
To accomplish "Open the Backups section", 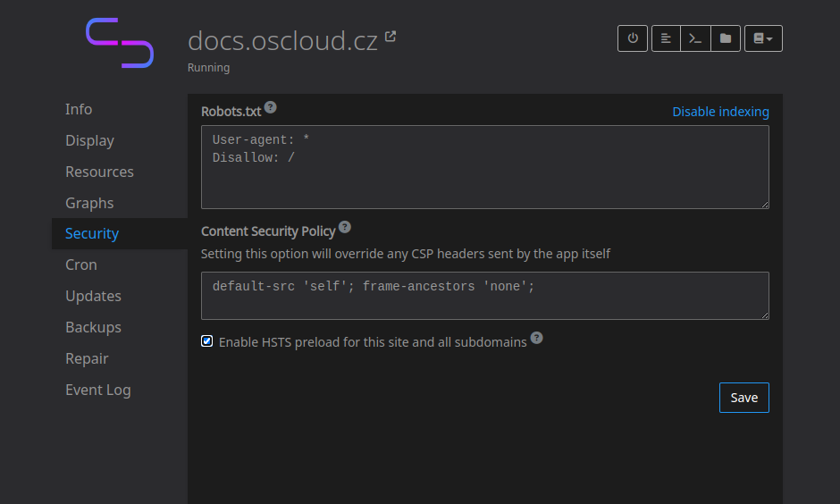I will pos(93,327).
